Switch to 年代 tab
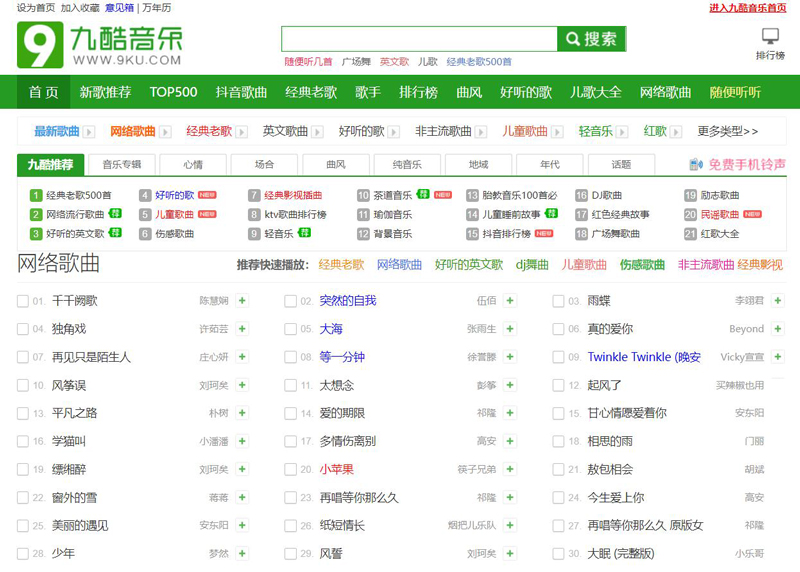This screenshot has width=800, height=572. (549, 164)
